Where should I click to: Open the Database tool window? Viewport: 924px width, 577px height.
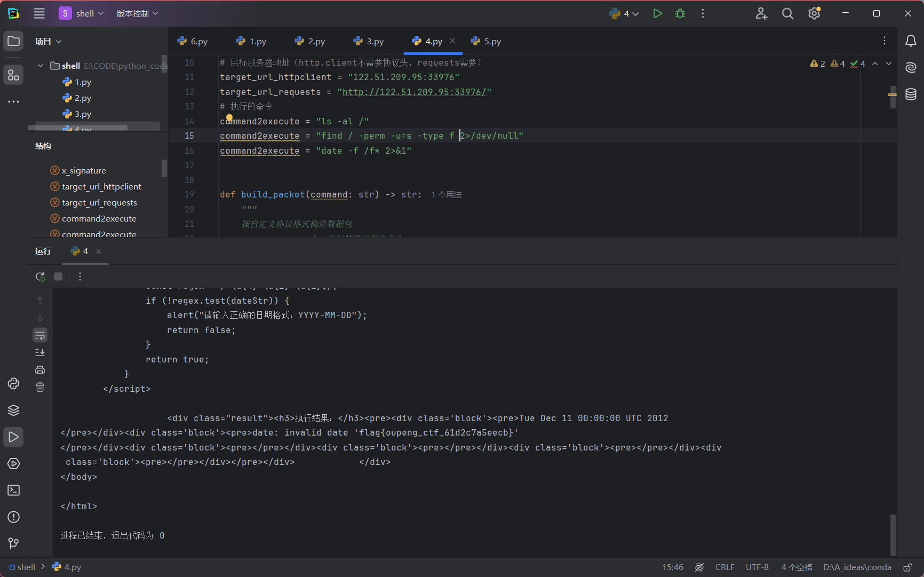[x=911, y=94]
